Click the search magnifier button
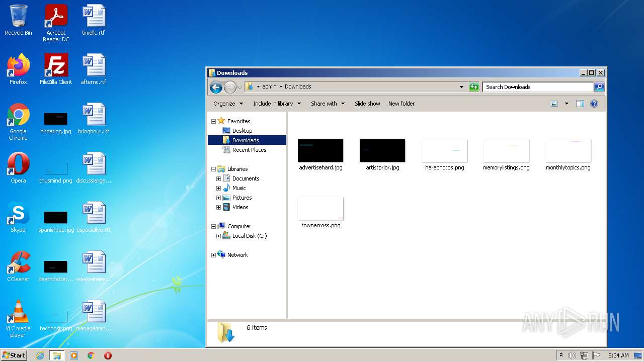Viewport: 644px width, 362px height. 599,87
